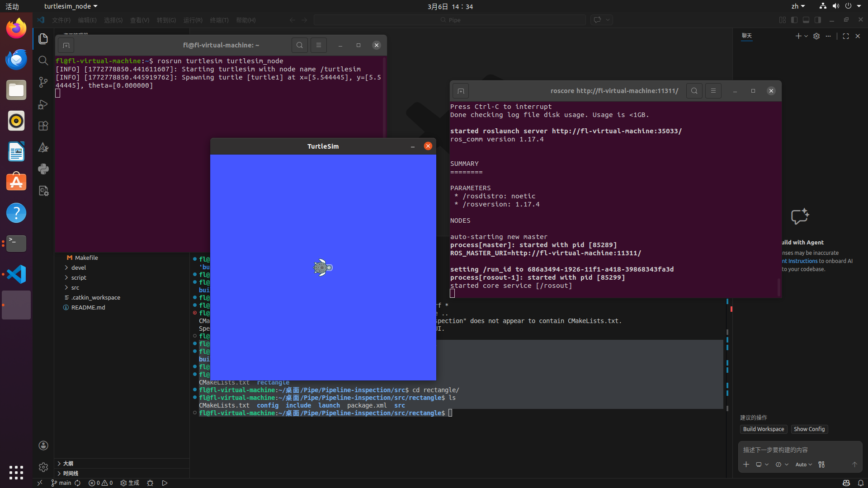Open the Auto model dropdown in chat
Viewport: 868px width, 488px height.
[803, 465]
